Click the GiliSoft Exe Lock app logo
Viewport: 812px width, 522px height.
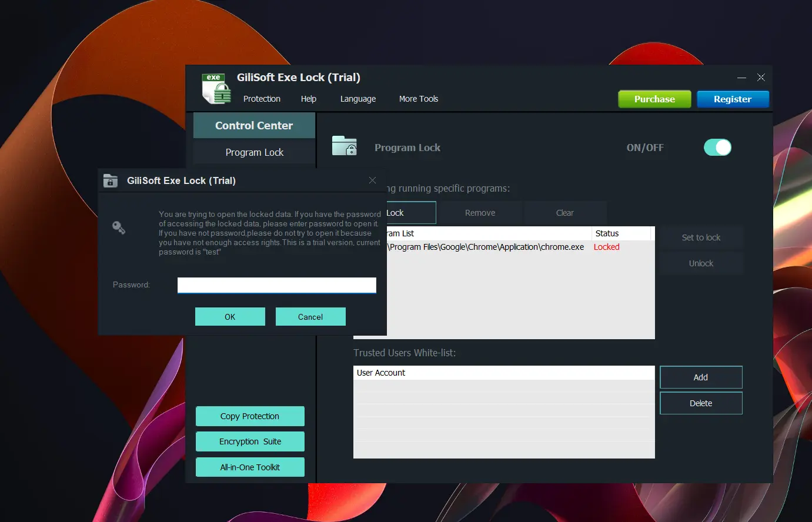[216, 88]
